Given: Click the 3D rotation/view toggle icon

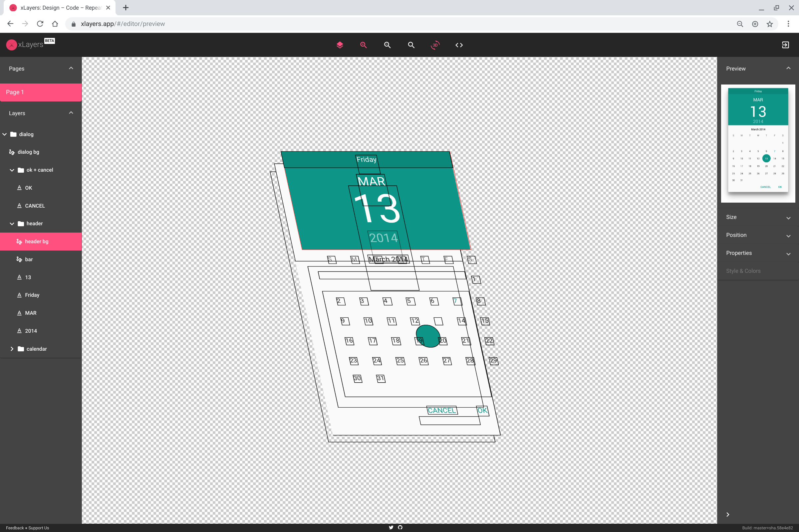Looking at the screenshot, I should pos(435,45).
